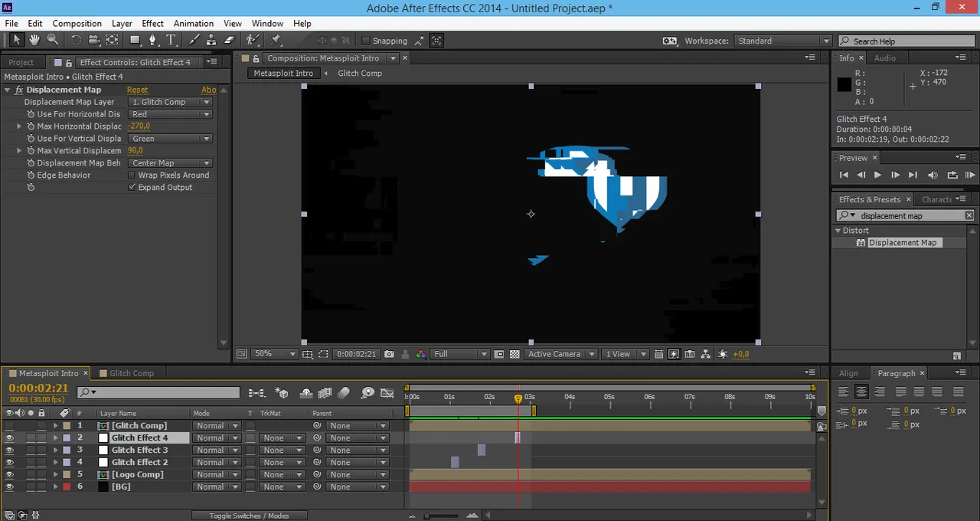Toggle Wrap Pixels Around checkbox
The height and width of the screenshot is (521, 980).
pos(132,175)
